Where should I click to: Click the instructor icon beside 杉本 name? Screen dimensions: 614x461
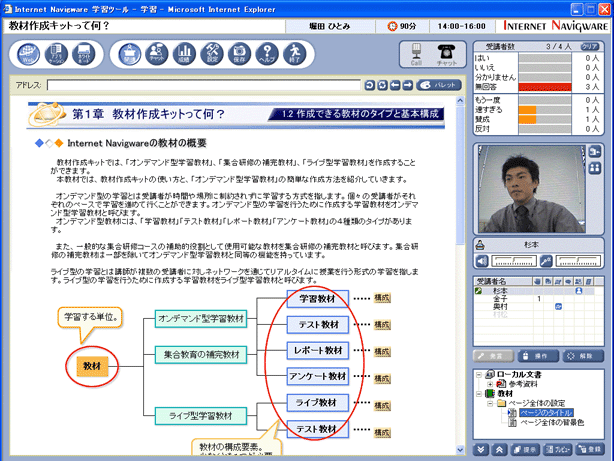tap(480, 245)
